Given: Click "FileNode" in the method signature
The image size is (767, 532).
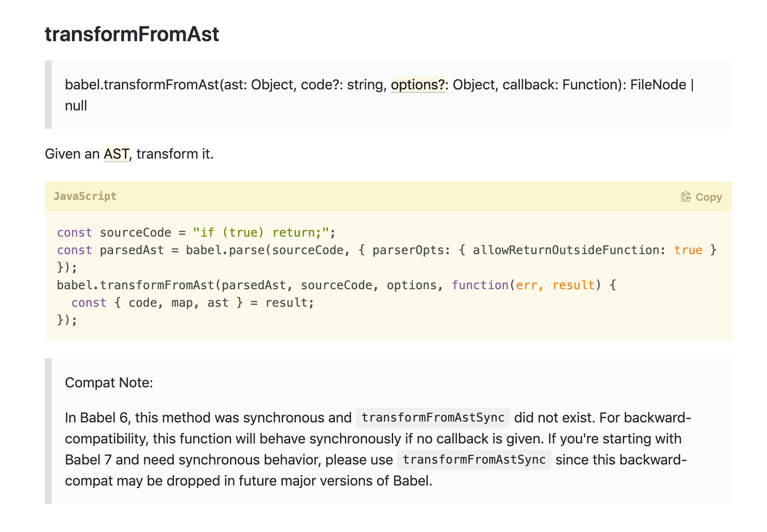Looking at the screenshot, I should [658, 85].
